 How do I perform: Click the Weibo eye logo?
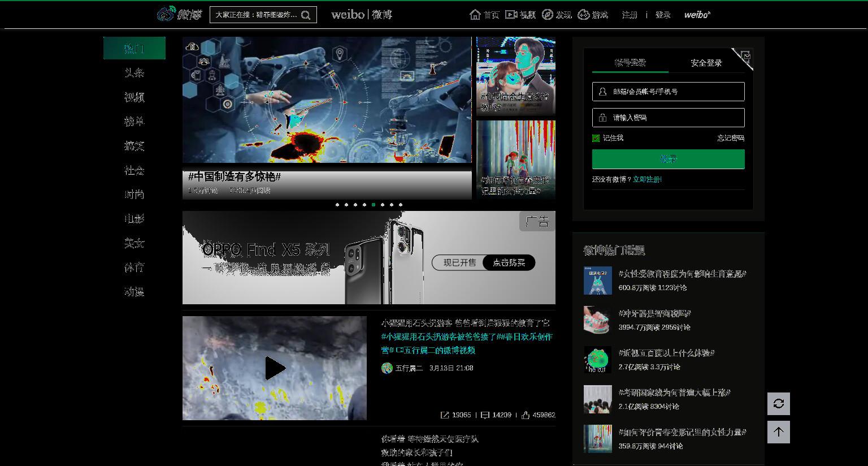pyautogui.click(x=166, y=14)
